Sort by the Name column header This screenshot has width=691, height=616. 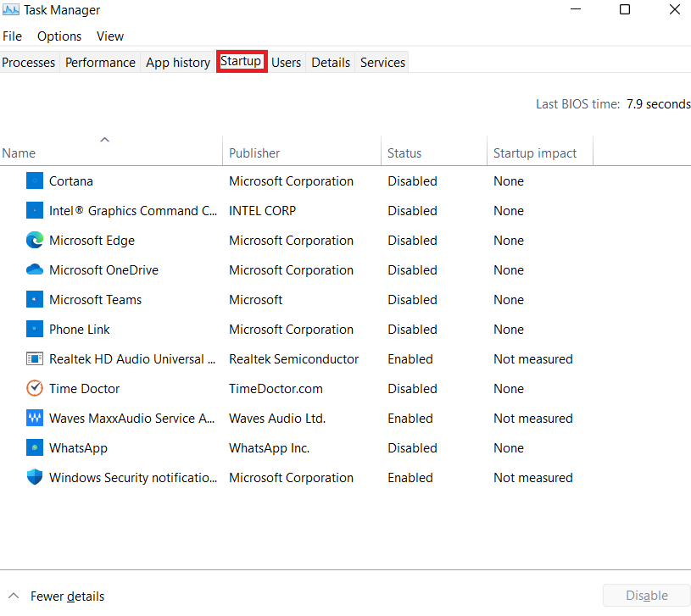click(111, 151)
